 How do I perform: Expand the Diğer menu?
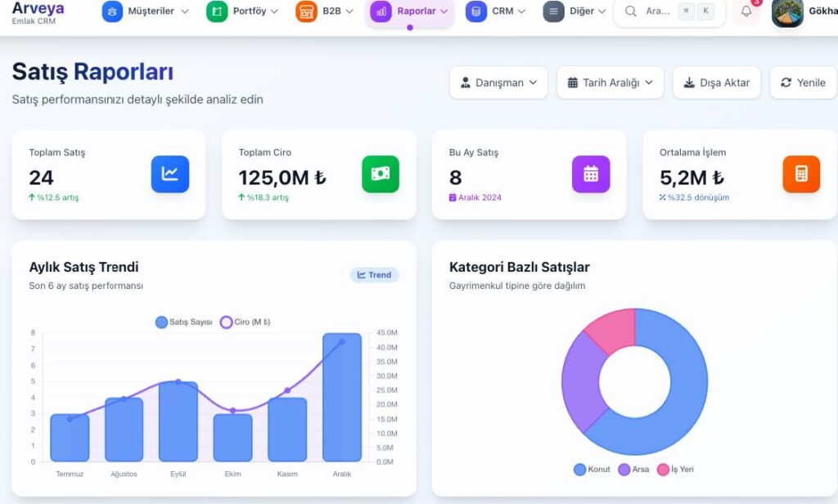pos(576,11)
